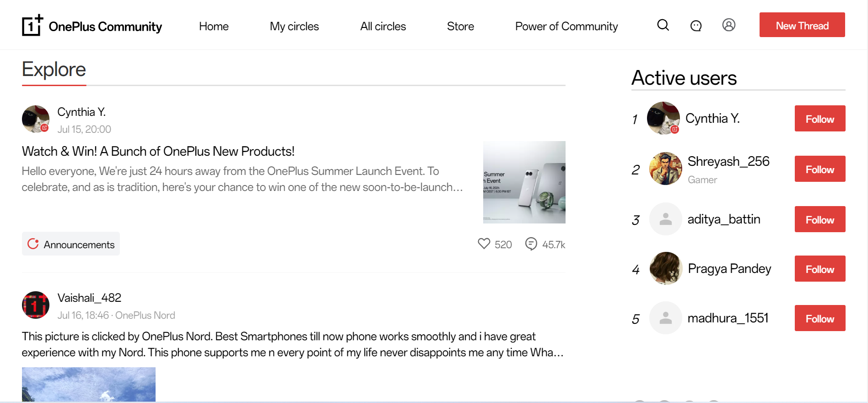Open the messages chat icon
Viewport: 868px width, 403px height.
coord(696,26)
